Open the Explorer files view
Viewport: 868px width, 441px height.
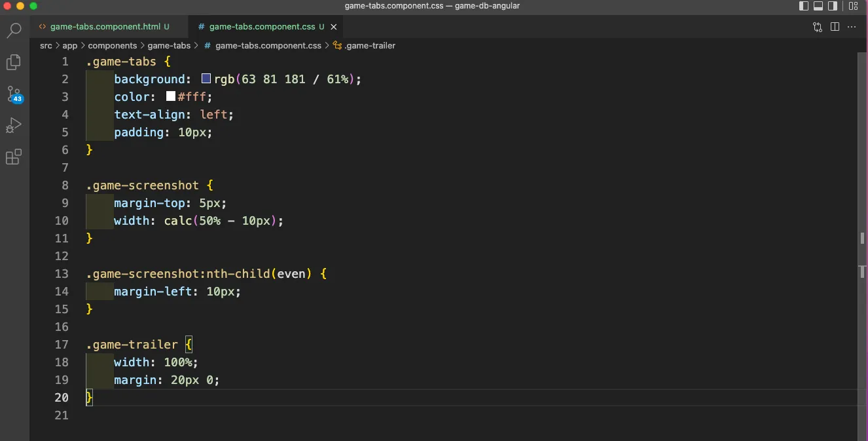(x=14, y=62)
